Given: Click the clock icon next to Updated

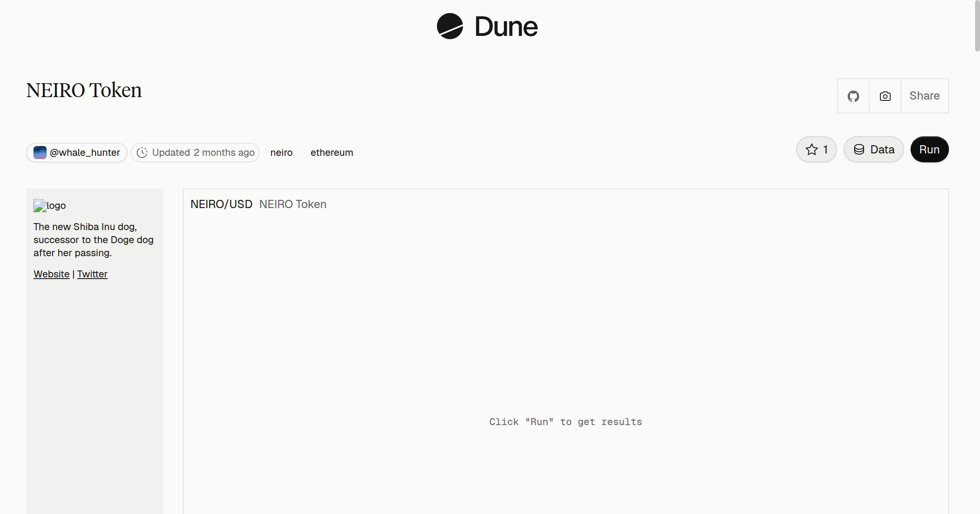Looking at the screenshot, I should tap(142, 153).
